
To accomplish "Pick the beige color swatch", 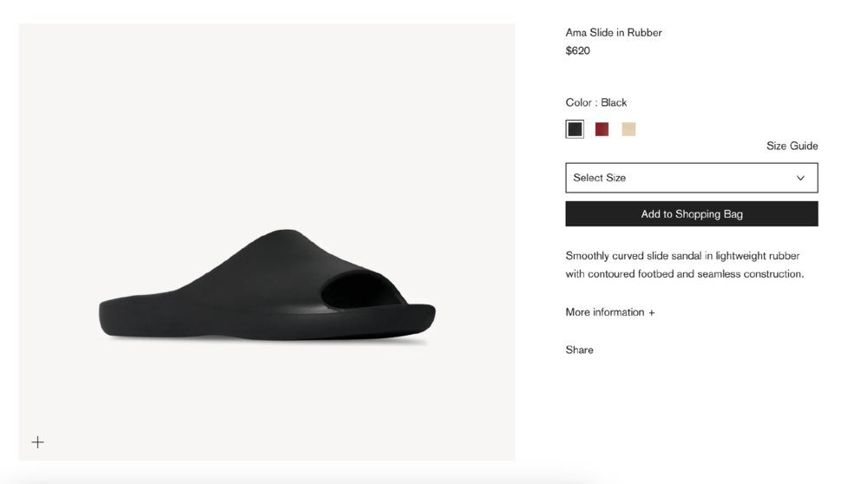I will pos(628,129).
